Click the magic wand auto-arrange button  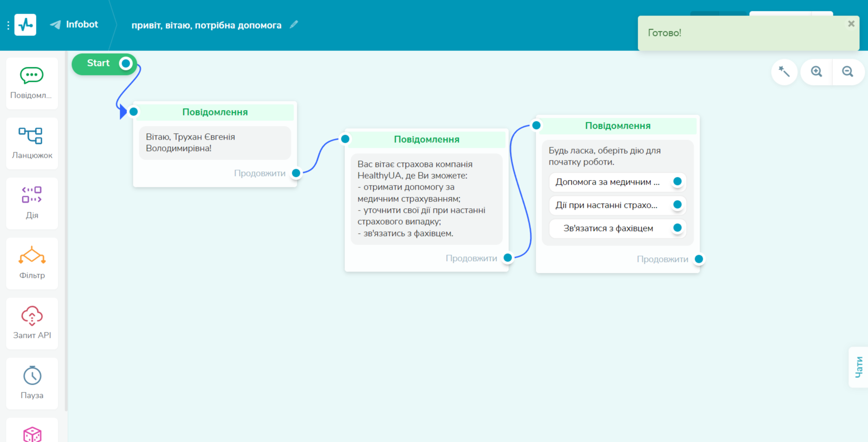(x=784, y=72)
